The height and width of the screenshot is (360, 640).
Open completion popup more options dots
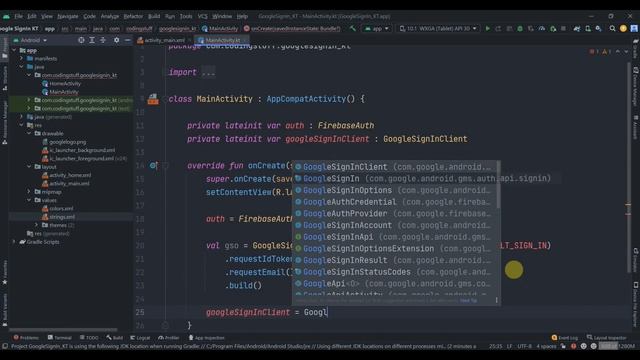(x=496, y=300)
